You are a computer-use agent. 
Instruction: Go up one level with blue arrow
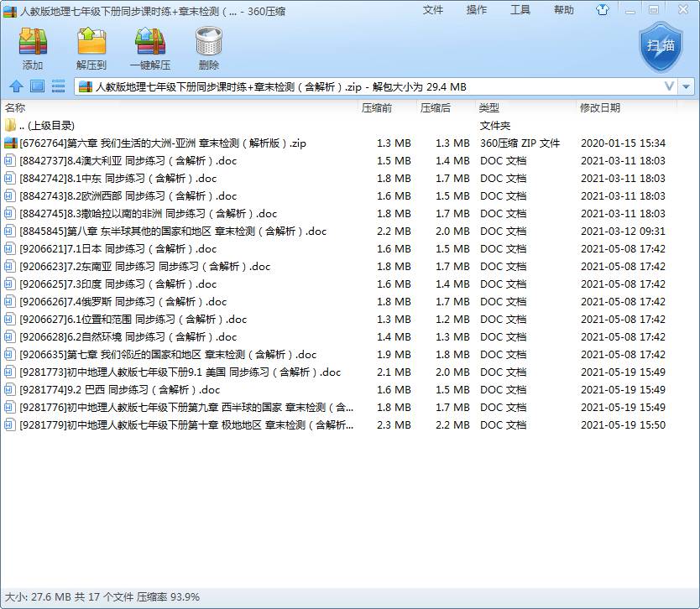(16, 86)
